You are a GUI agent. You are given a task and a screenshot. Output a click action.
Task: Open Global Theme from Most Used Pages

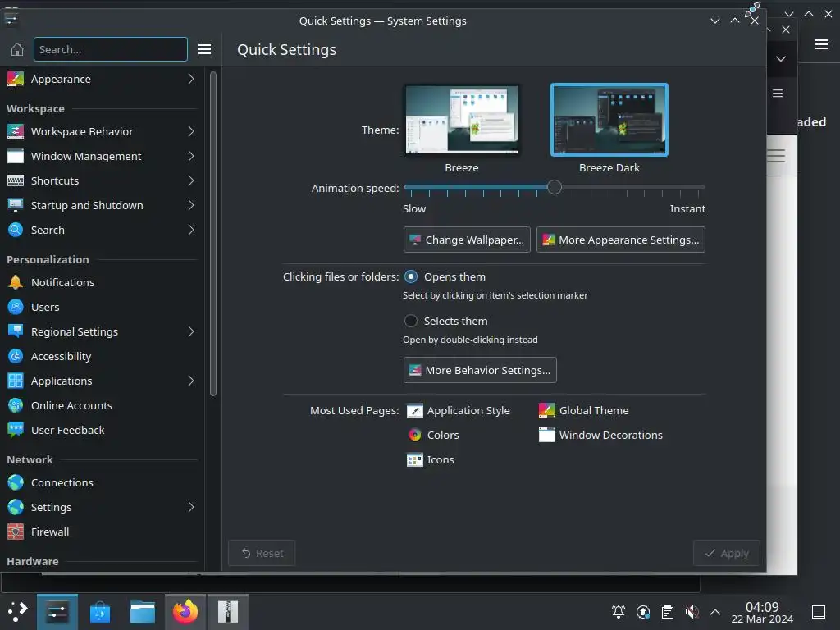[583, 411]
